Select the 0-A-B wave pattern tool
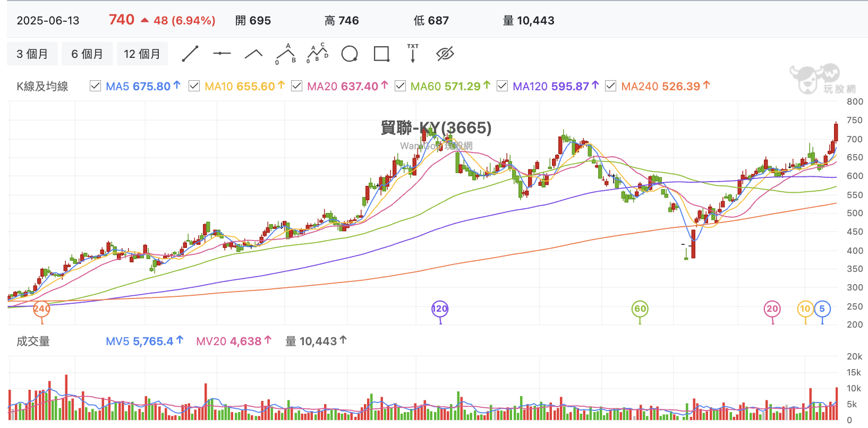The image size is (868, 428). [x=286, y=54]
